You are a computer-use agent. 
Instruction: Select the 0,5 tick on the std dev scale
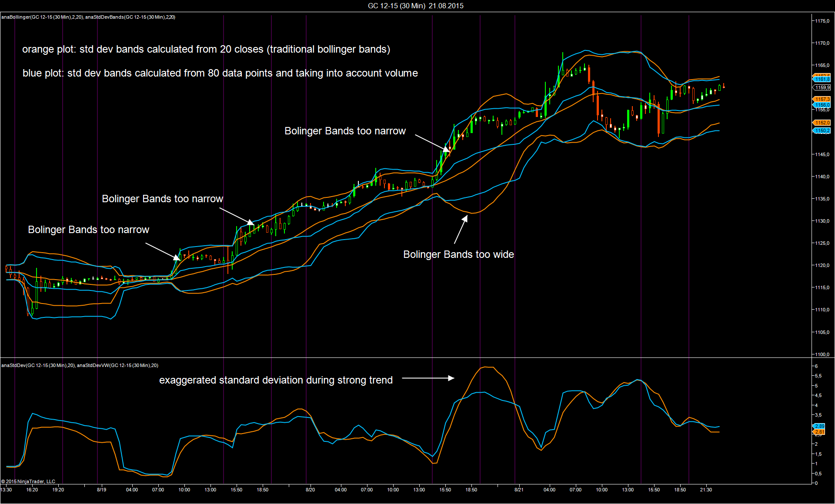(x=818, y=474)
